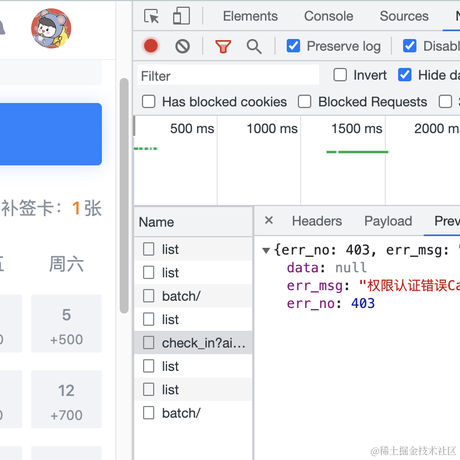460x460 pixels.
Task: Click the 补签卡 1张 label
Action: 51,208
